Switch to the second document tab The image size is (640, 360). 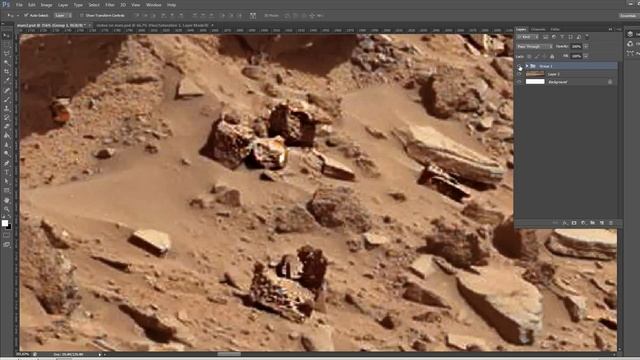[x=154, y=25]
